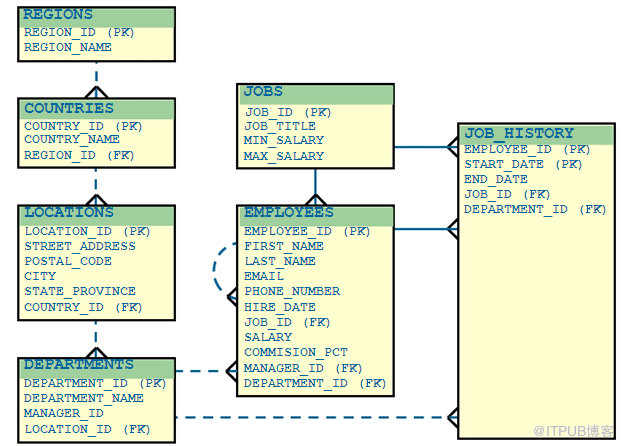Click the STREET_ADDRESS column text
The image size is (623, 446).
tap(80, 246)
